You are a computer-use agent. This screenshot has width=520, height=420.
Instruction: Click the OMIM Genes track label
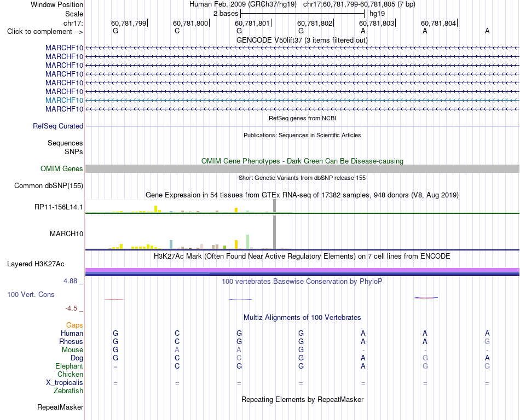[x=62, y=168]
